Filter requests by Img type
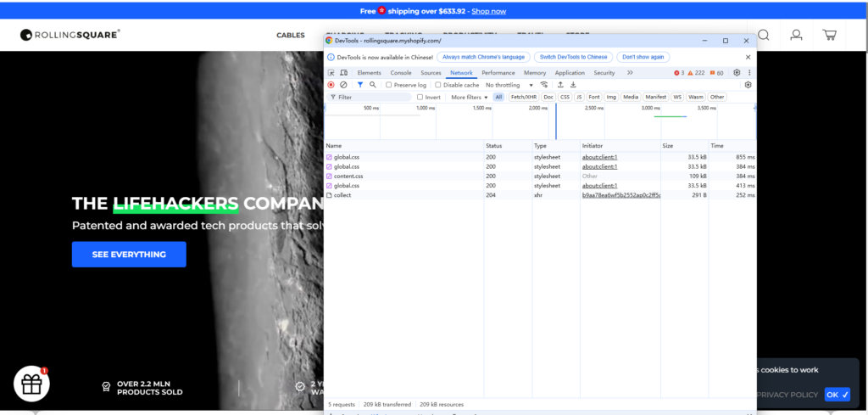 point(611,97)
